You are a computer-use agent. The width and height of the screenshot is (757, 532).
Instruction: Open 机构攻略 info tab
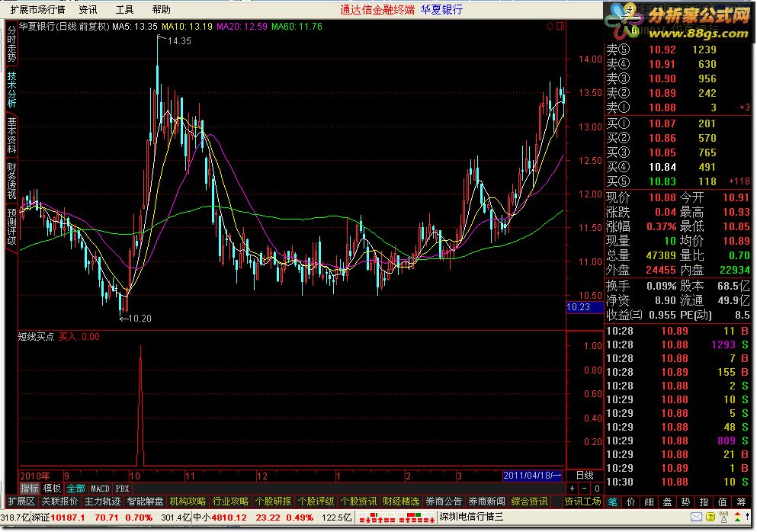click(x=188, y=502)
